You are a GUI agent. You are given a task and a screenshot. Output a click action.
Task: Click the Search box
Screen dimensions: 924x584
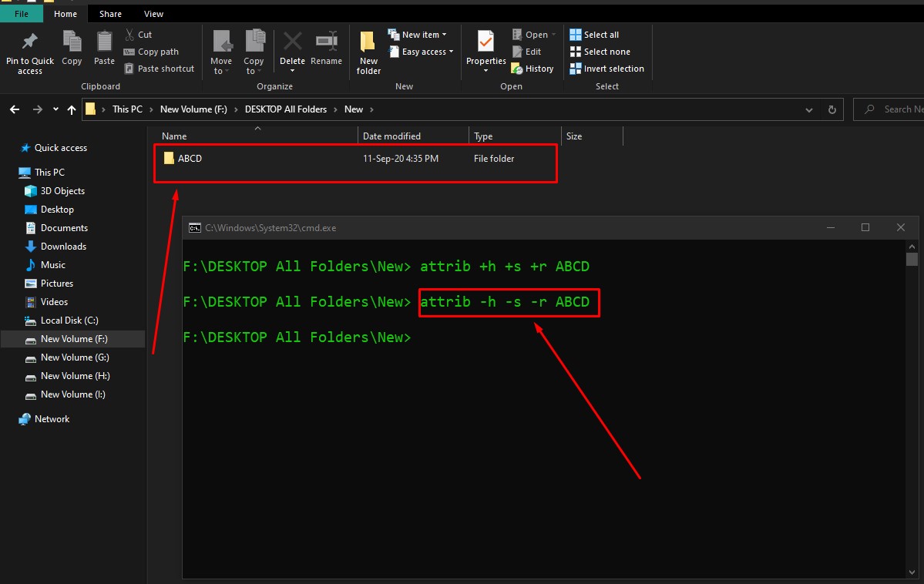[x=889, y=109]
